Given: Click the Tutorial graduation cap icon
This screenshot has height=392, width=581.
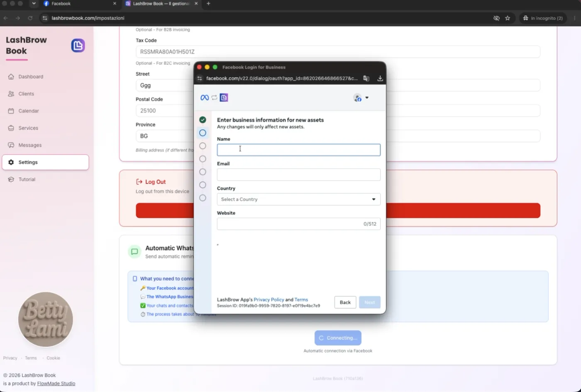Looking at the screenshot, I should [11, 179].
